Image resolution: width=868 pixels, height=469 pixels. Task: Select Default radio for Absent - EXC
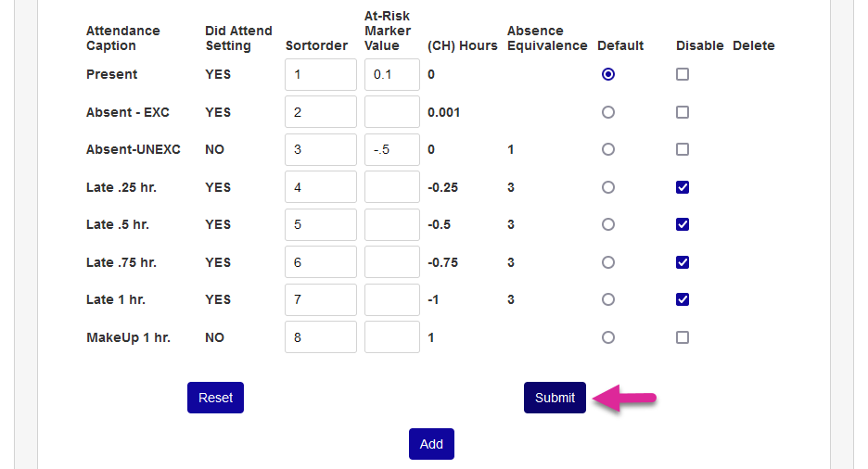608,112
